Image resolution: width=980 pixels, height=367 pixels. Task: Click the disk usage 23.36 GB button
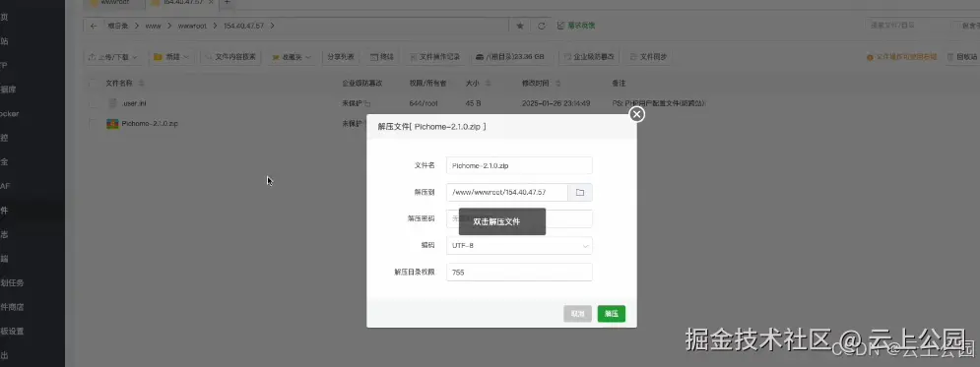[510, 57]
